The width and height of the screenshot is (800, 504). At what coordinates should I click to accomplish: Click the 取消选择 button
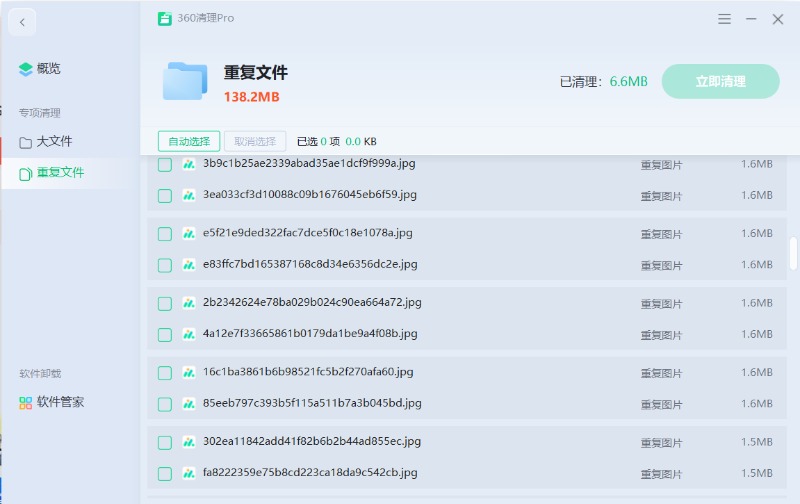[x=255, y=141]
